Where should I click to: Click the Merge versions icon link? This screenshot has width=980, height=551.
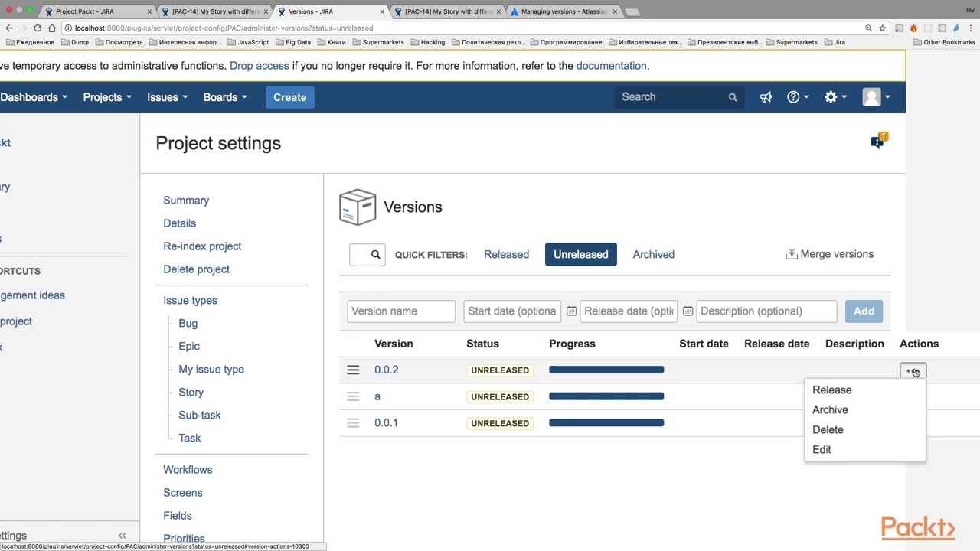click(x=829, y=254)
